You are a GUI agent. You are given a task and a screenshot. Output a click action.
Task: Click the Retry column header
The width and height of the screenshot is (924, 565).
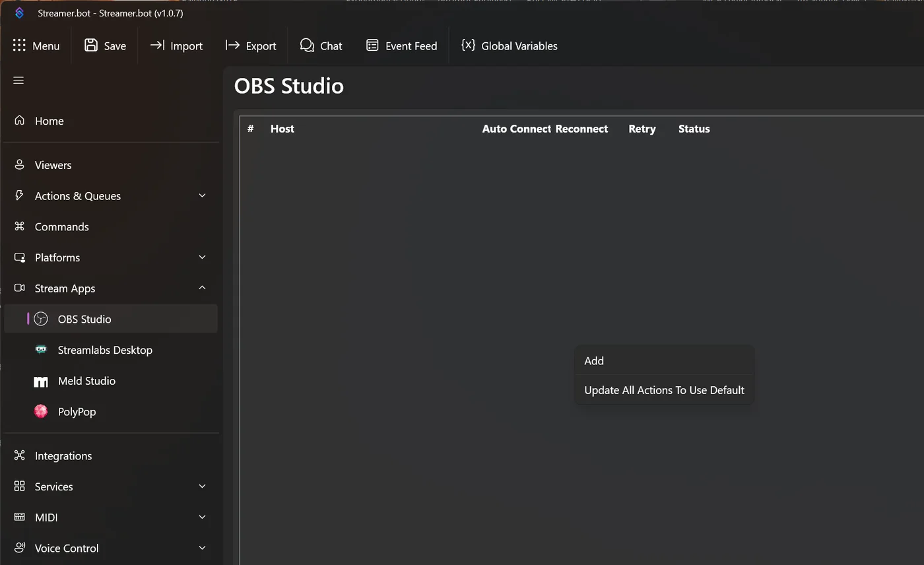tap(642, 129)
